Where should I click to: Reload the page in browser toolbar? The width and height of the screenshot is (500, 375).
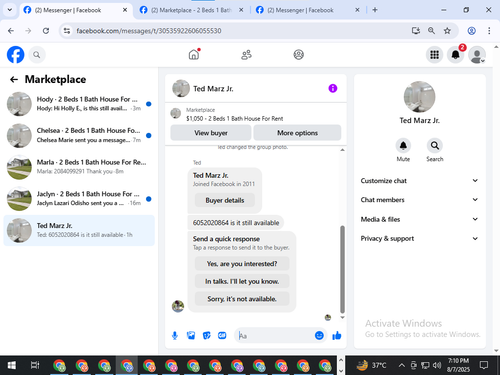46,31
